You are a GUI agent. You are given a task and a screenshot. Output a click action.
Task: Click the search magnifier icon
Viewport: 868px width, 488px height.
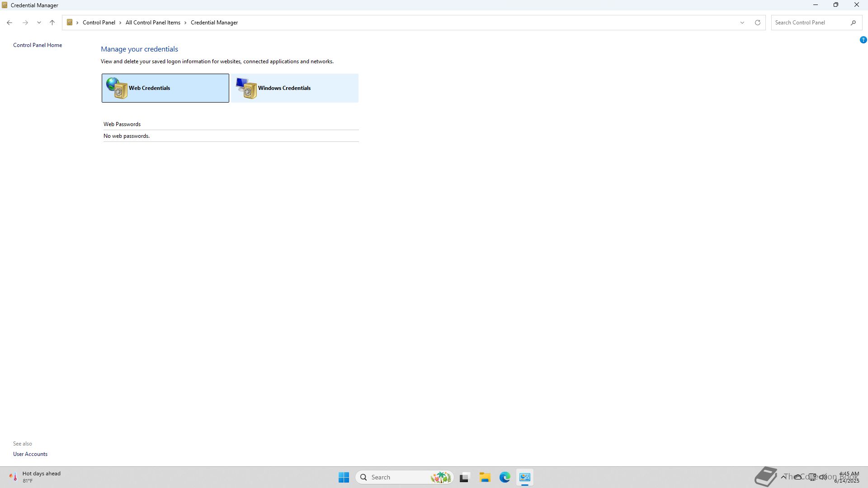[x=853, y=23]
